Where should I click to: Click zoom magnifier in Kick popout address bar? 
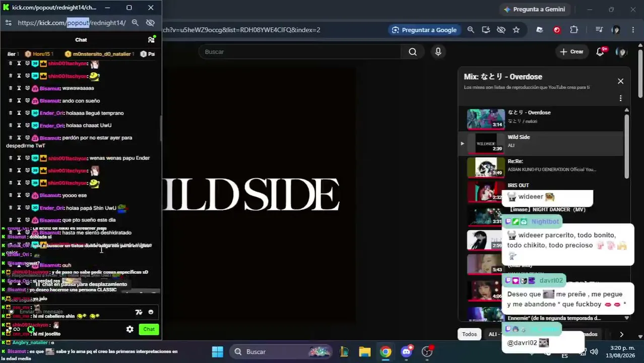click(135, 23)
